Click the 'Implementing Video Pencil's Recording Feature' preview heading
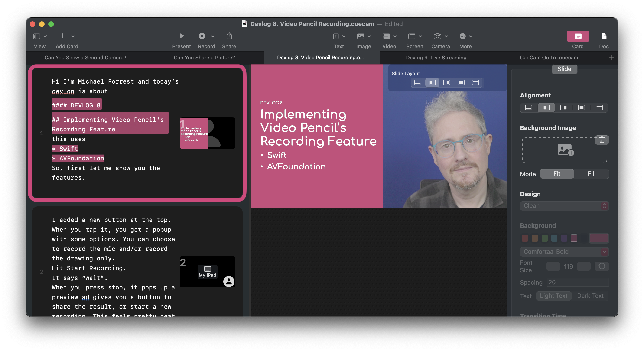Viewport: 644px width, 351px height. click(x=318, y=127)
